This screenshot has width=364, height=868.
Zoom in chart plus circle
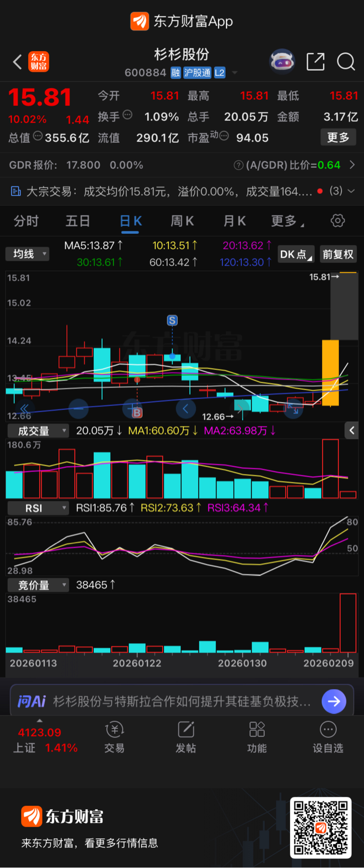pyautogui.click(x=132, y=408)
